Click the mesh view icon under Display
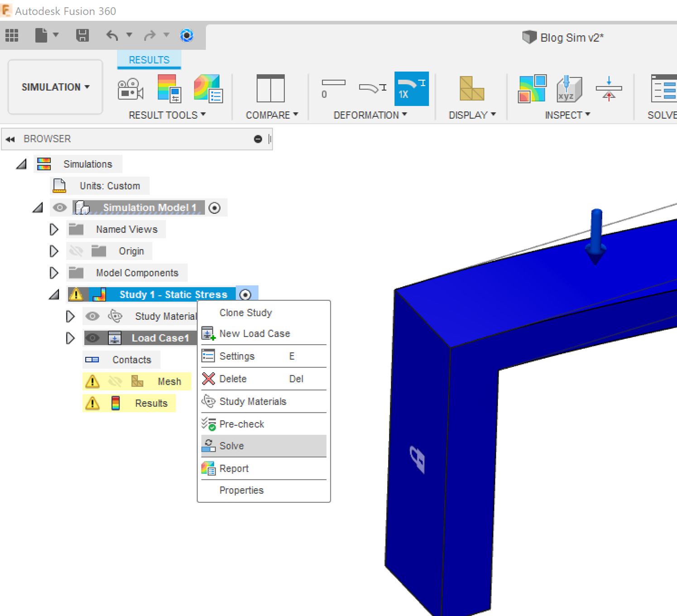 click(x=471, y=89)
